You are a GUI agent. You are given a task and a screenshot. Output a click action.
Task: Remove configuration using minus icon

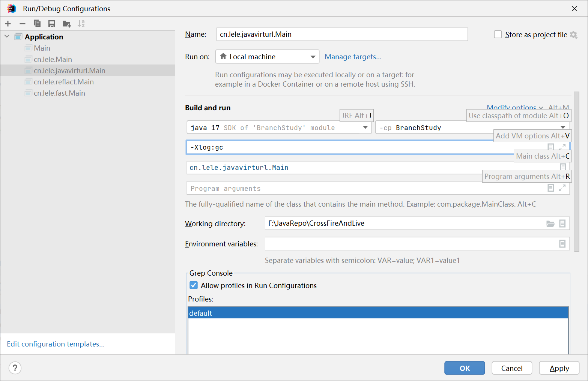pos(23,24)
